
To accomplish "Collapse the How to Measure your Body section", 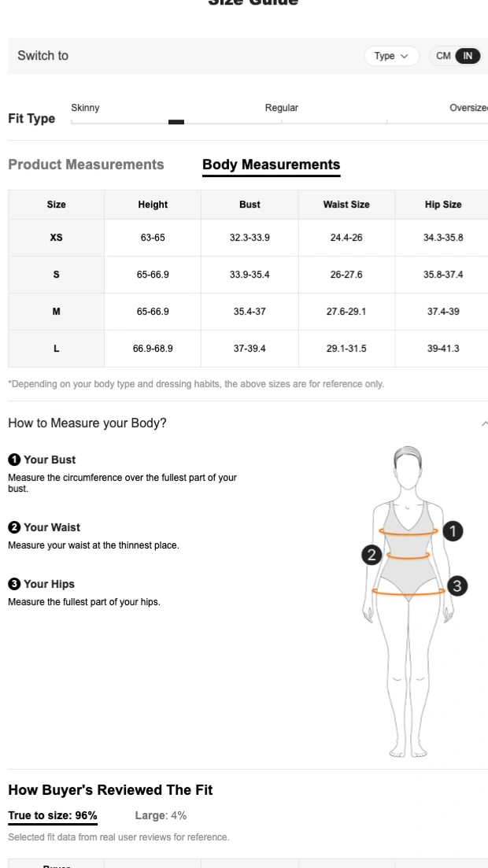I will coord(483,423).
